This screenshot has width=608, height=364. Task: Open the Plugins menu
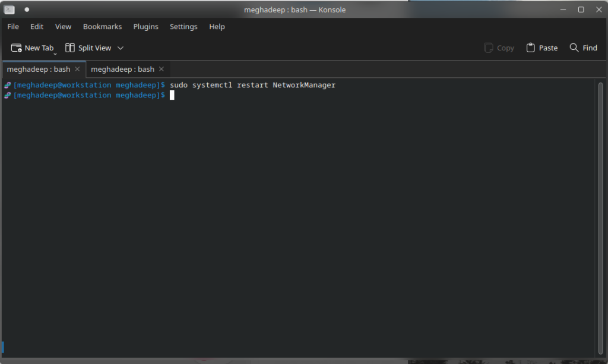pos(145,26)
